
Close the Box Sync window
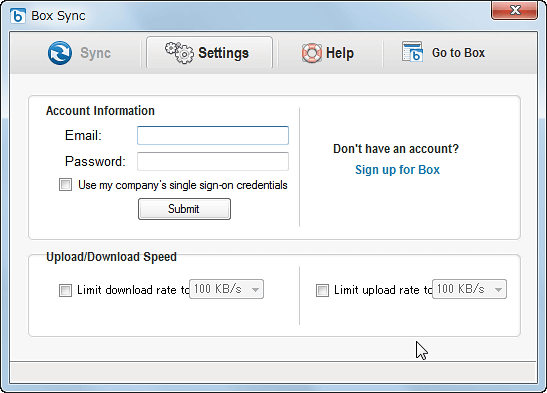pos(514,10)
